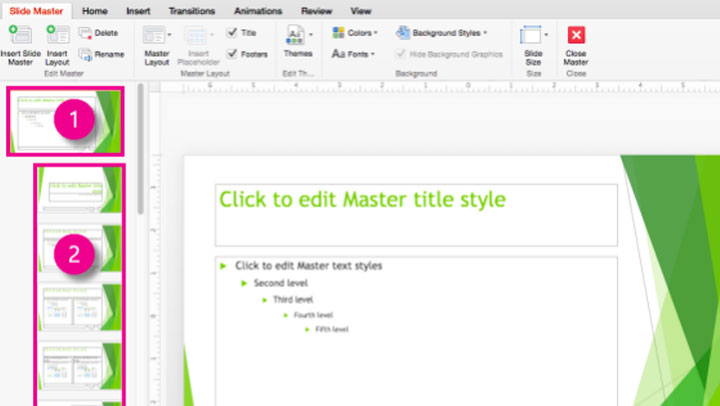
Task: Open the Themes gallery
Action: (297, 37)
